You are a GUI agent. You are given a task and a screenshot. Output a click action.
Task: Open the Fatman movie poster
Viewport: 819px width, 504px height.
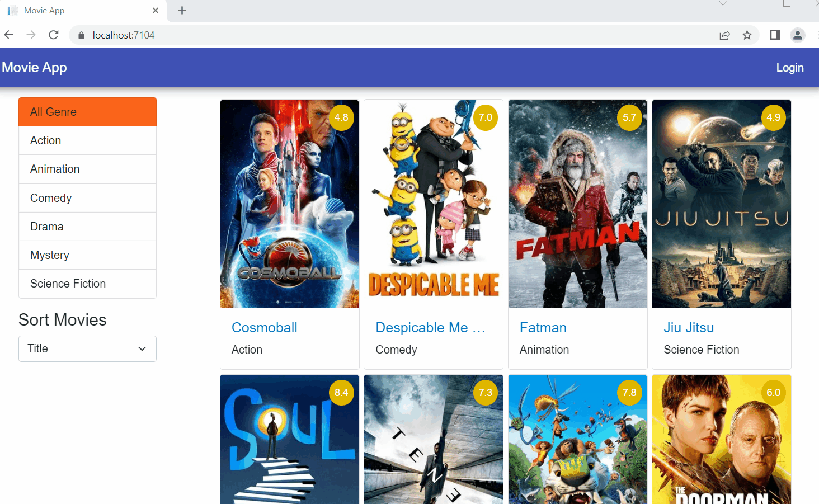click(577, 204)
